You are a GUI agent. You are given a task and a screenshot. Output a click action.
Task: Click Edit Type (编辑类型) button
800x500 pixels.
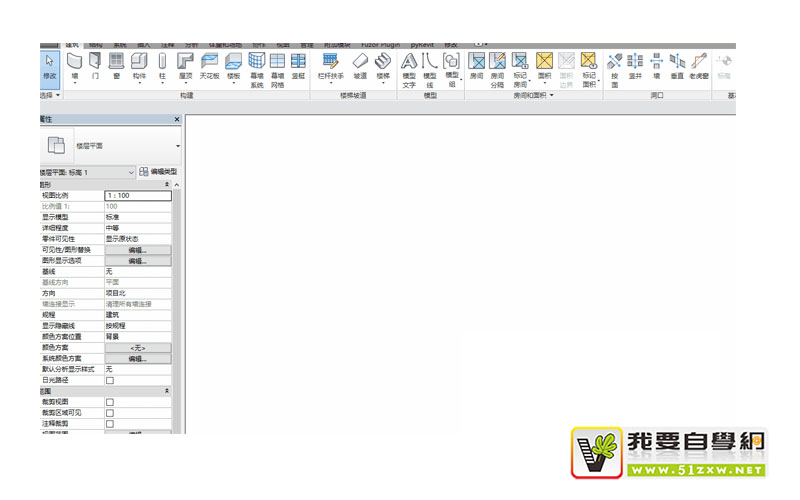tap(160, 173)
